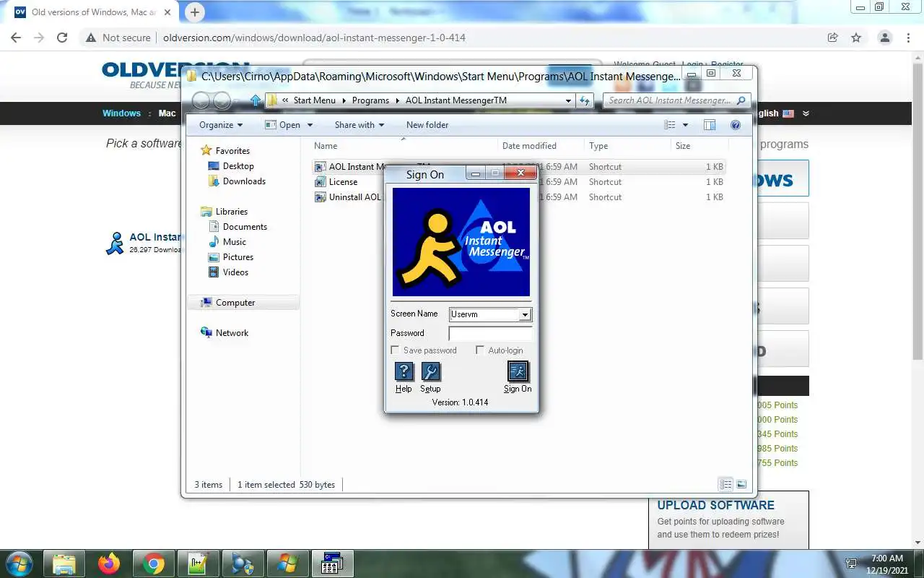The width and height of the screenshot is (924, 578).
Task: Change view icon in Explorer toolbar
Action: point(670,125)
